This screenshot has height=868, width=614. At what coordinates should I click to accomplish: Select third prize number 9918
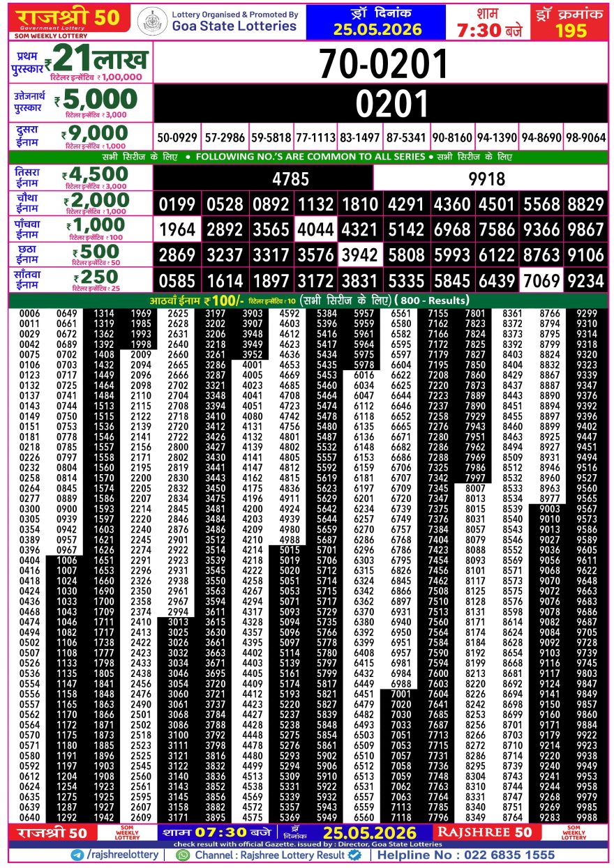pyautogui.click(x=486, y=179)
